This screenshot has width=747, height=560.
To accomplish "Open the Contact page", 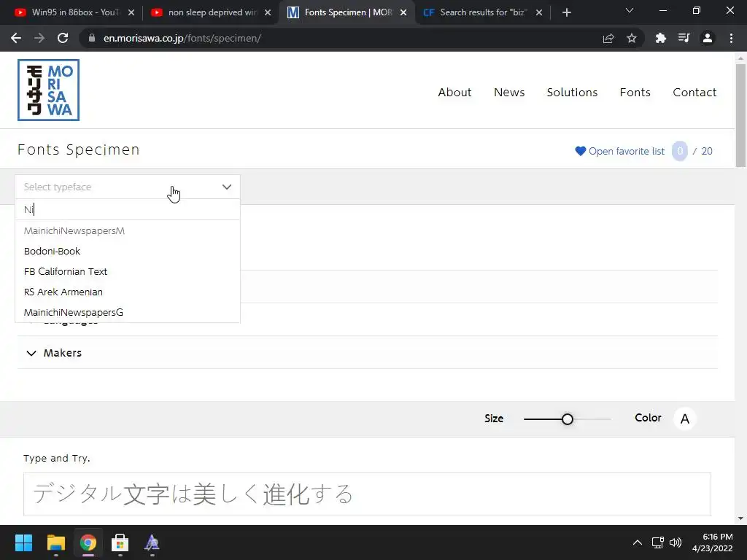I will [x=694, y=93].
